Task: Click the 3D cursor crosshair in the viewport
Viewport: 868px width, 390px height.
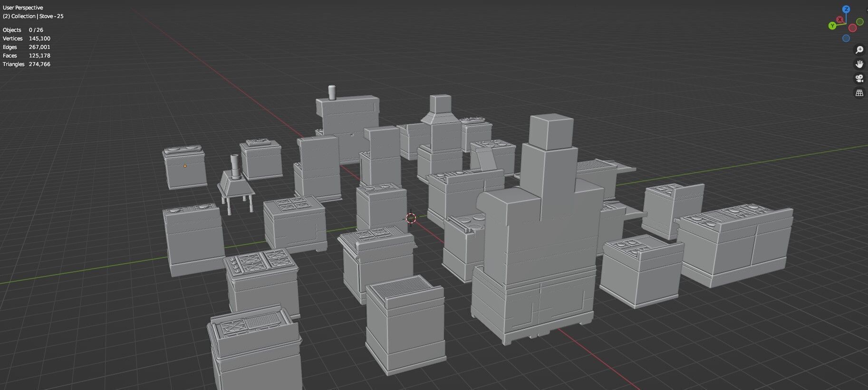Action: tap(411, 218)
